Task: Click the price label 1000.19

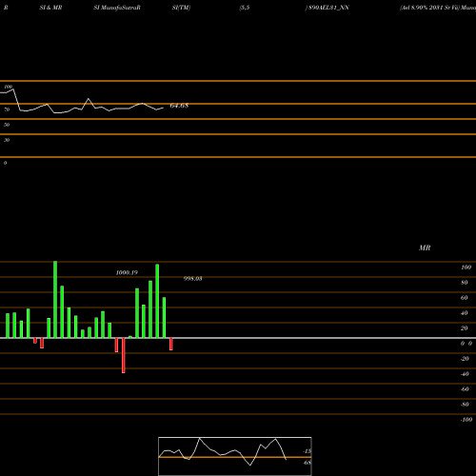Action: point(127,272)
